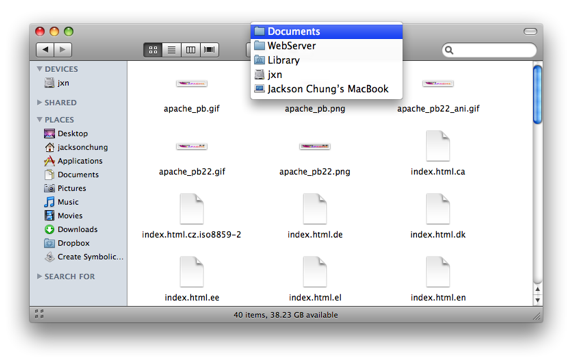Select the index.html.dk file icon

click(x=438, y=209)
